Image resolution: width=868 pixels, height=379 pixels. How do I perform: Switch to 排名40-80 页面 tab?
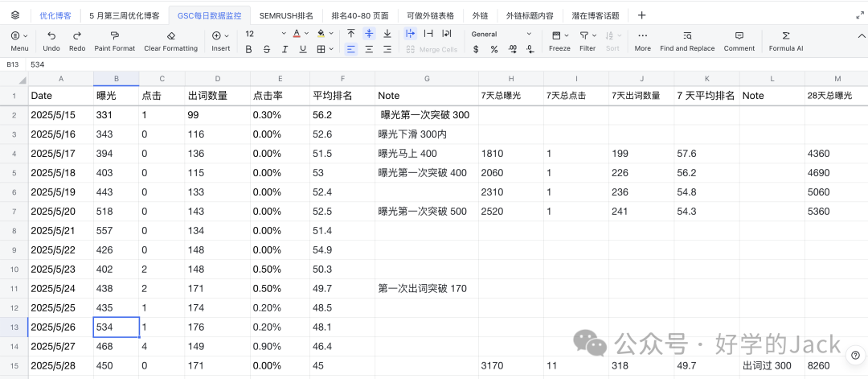[360, 15]
